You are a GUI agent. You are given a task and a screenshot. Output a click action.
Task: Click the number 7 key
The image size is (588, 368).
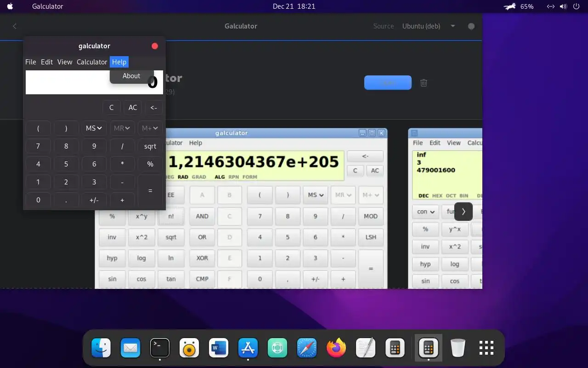[38, 146]
